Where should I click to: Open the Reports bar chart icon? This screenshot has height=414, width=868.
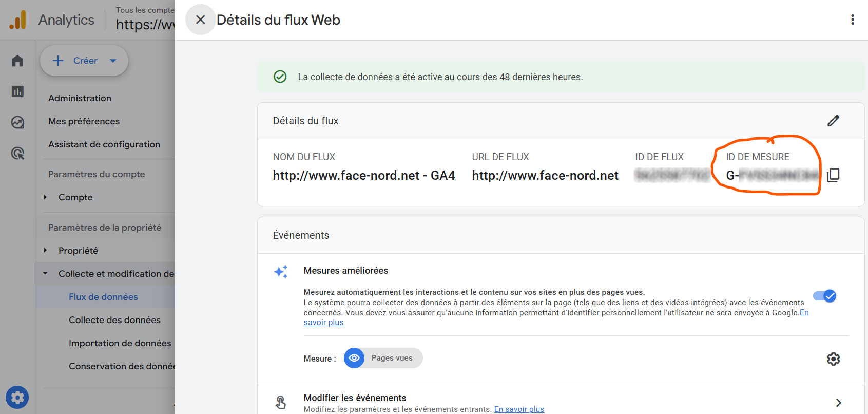pyautogui.click(x=17, y=91)
